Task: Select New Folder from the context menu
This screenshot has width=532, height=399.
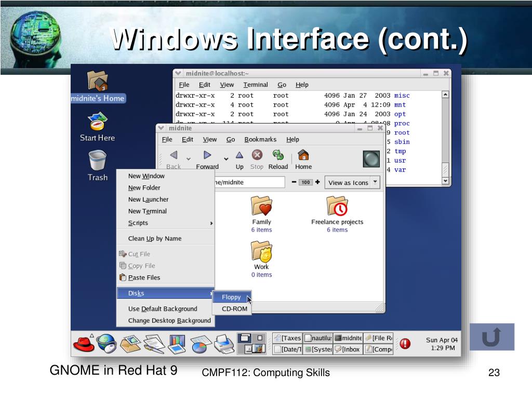Action: (166, 188)
